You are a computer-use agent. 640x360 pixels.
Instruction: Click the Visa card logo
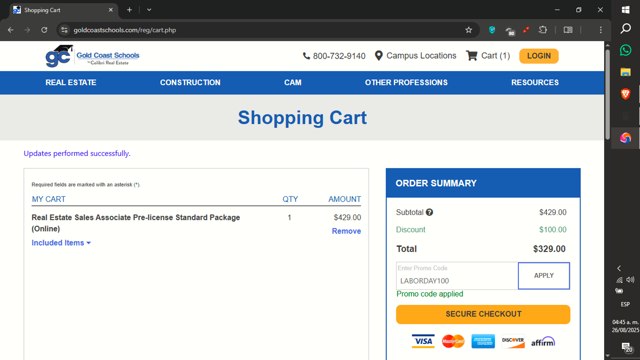click(423, 341)
